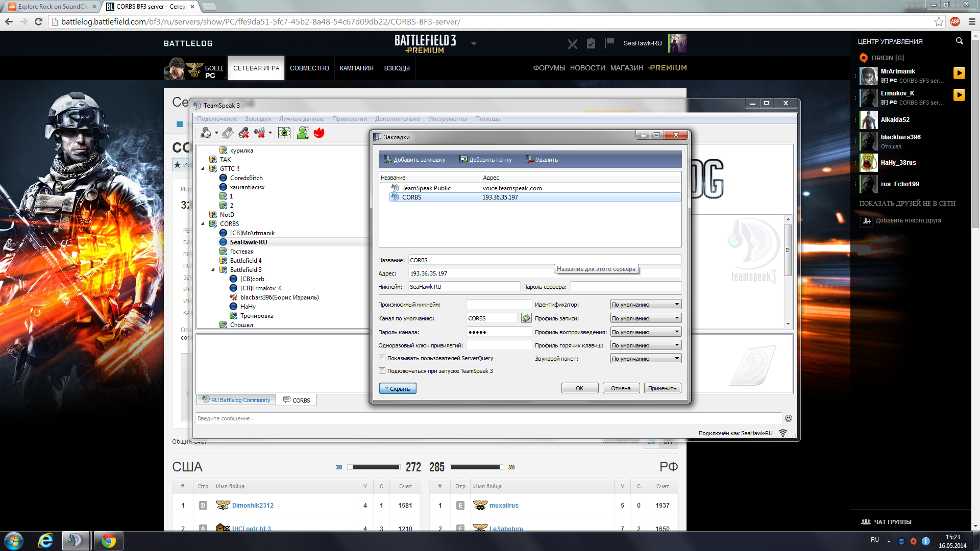Click the red fox icon in TeamSpeak toolbar
This screenshot has width=980, height=551.
[x=319, y=133]
